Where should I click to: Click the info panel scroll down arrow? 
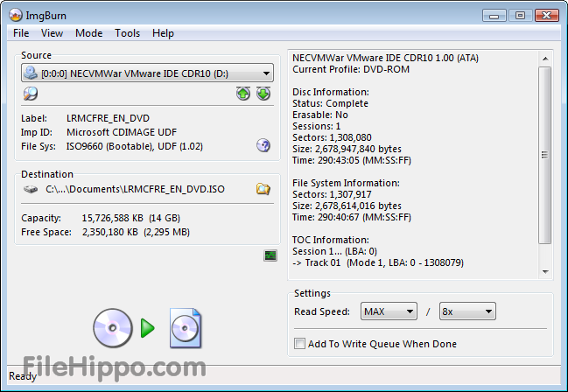point(545,272)
